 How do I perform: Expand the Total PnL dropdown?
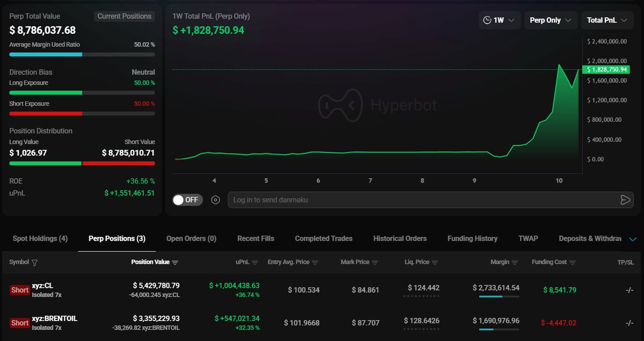607,20
